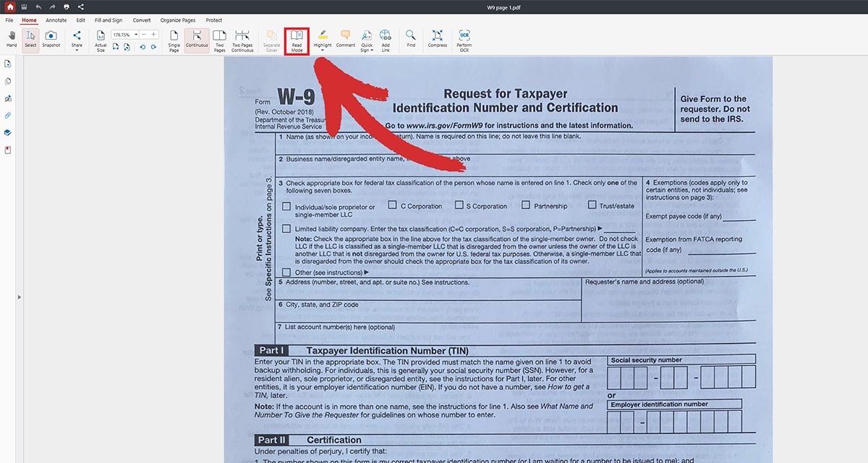This screenshot has height=463, width=868.
Task: Add a Comment using the toolbar
Action: pyautogui.click(x=345, y=38)
